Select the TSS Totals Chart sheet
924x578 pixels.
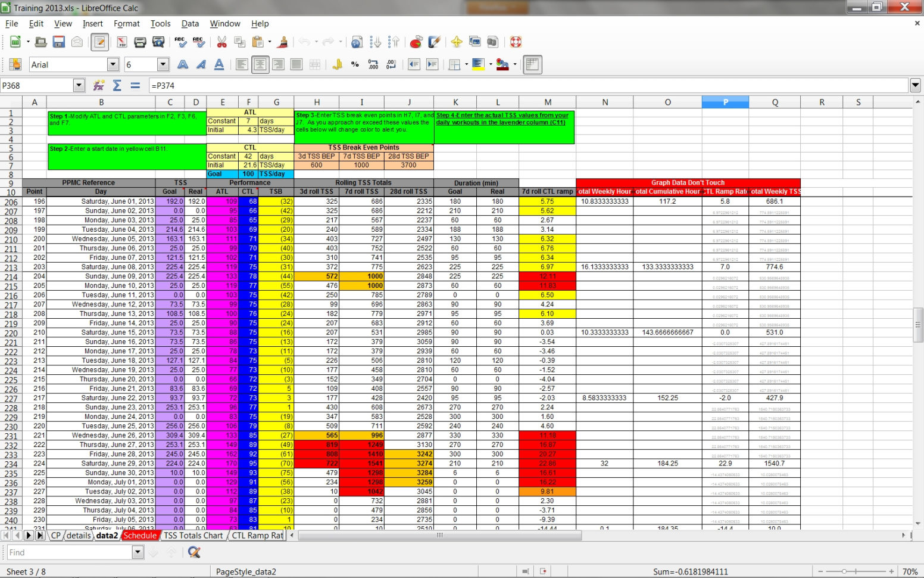193,536
